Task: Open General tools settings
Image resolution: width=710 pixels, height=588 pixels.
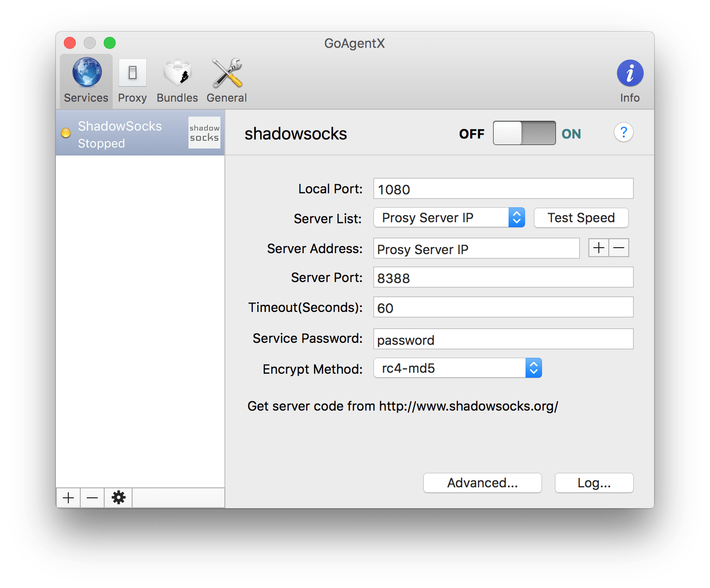Action: click(227, 81)
